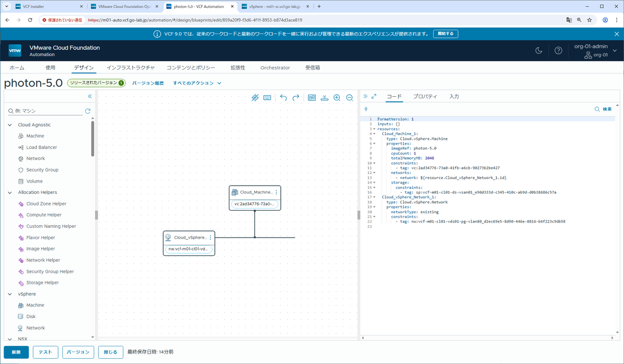Open the インフラストラクチャ top tab
The width and height of the screenshot is (624, 364).
pyautogui.click(x=131, y=68)
